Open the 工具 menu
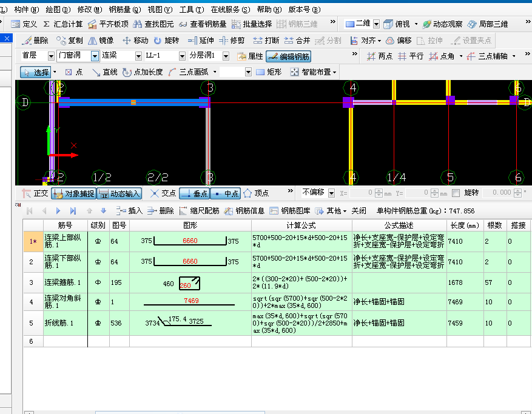 [x=191, y=10]
